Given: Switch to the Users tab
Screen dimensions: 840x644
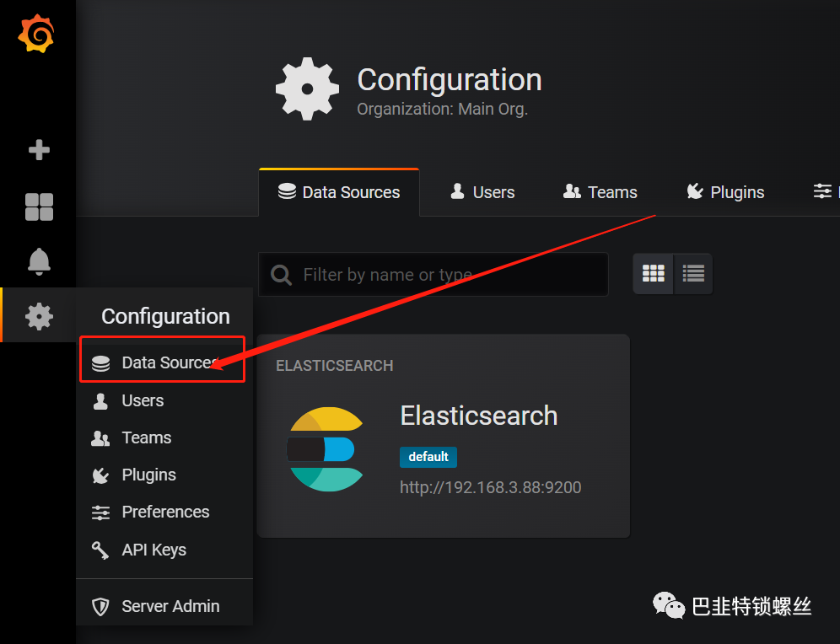Looking at the screenshot, I should coord(482,192).
